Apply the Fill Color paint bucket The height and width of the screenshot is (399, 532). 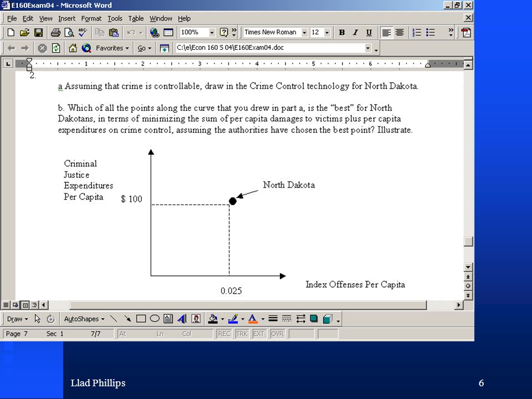click(x=213, y=319)
